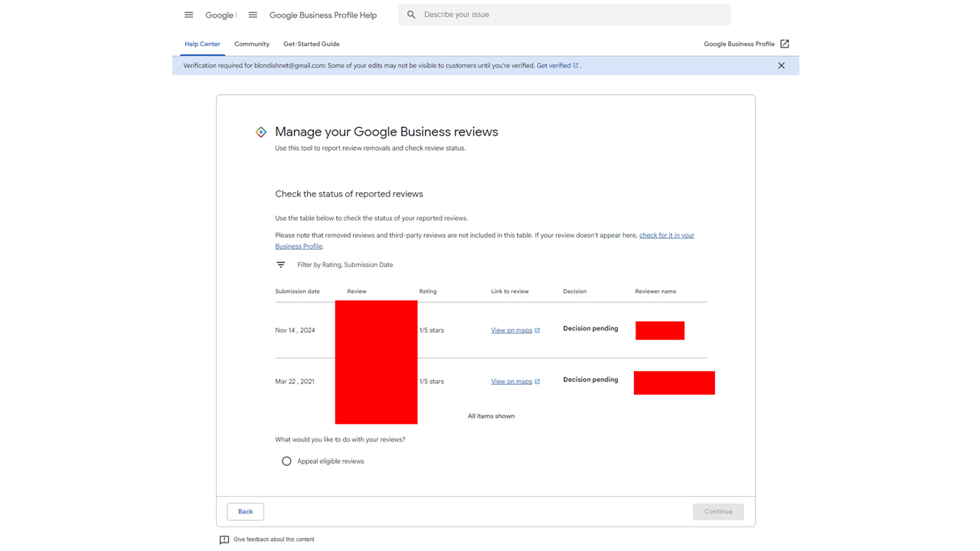The width and height of the screenshot is (980, 551).
Task: Switch to the Community tab
Action: (x=252, y=44)
